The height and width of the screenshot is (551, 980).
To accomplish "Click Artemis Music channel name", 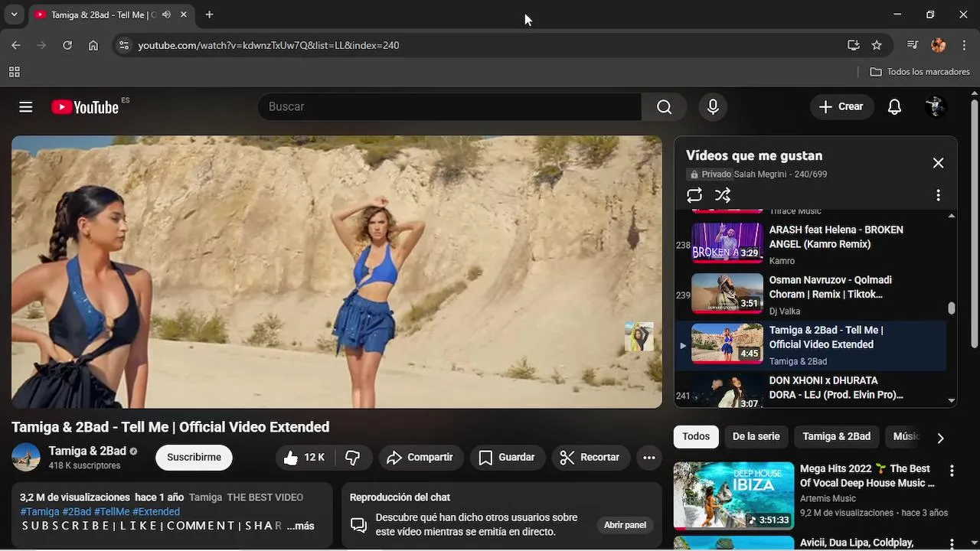I will click(828, 498).
